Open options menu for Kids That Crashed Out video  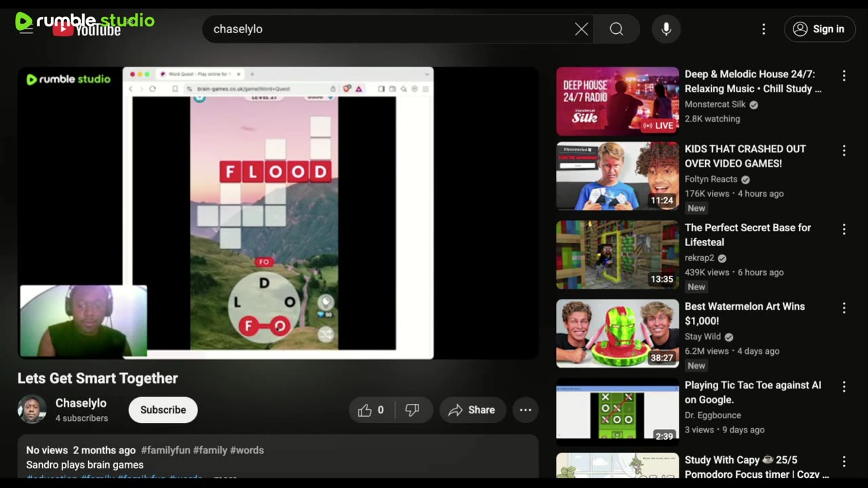click(x=844, y=150)
